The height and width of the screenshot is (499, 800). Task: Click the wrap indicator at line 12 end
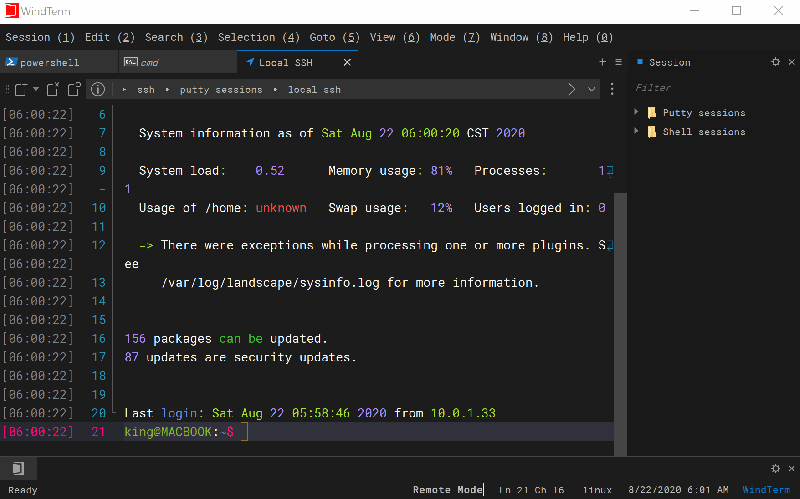(610, 245)
